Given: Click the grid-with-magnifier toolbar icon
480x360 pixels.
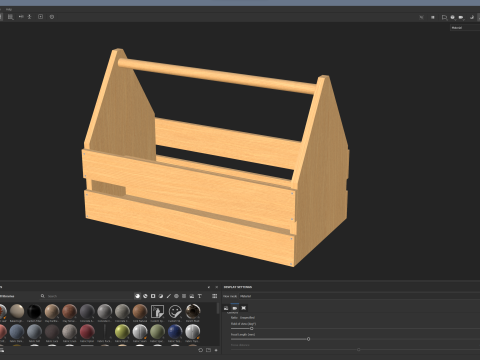Looking at the screenshot, I should 11,17.
